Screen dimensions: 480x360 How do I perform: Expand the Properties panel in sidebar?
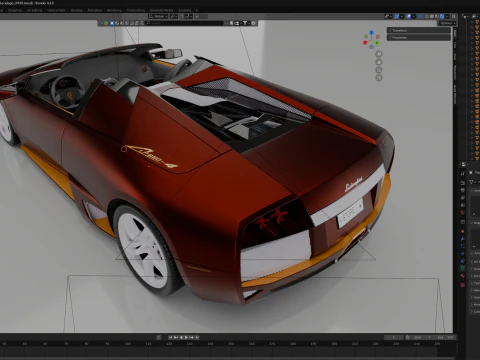[x=419, y=38]
